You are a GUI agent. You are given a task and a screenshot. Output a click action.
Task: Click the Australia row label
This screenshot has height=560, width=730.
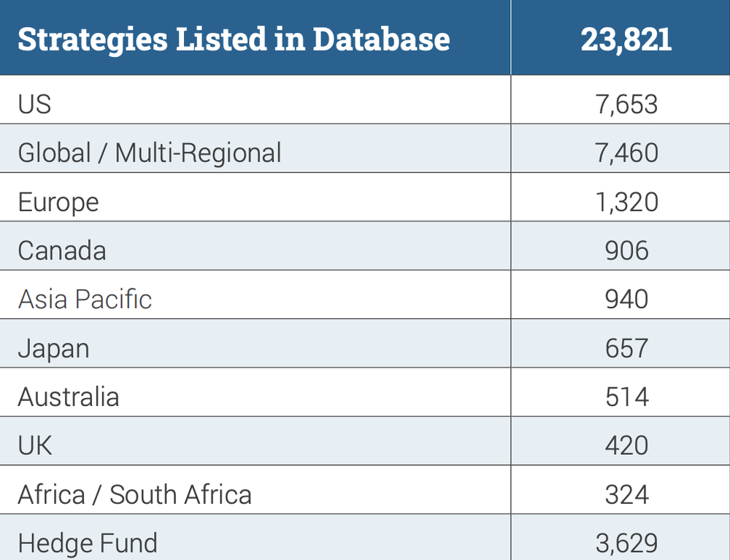click(x=68, y=397)
